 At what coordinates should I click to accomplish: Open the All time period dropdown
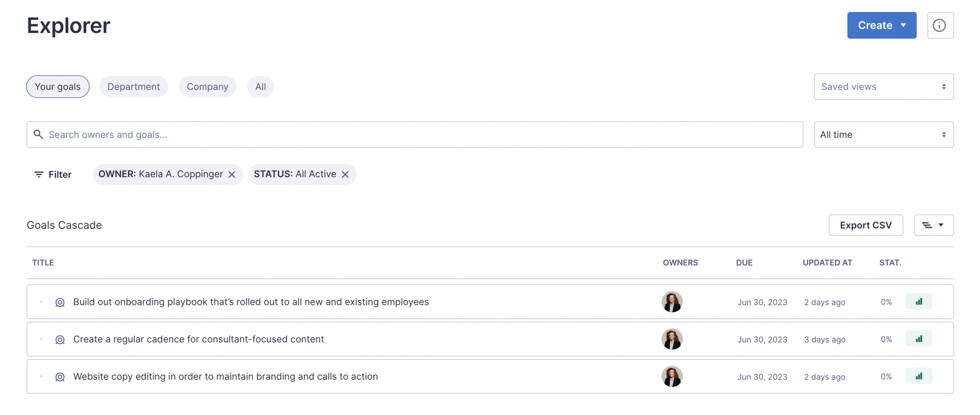point(883,135)
